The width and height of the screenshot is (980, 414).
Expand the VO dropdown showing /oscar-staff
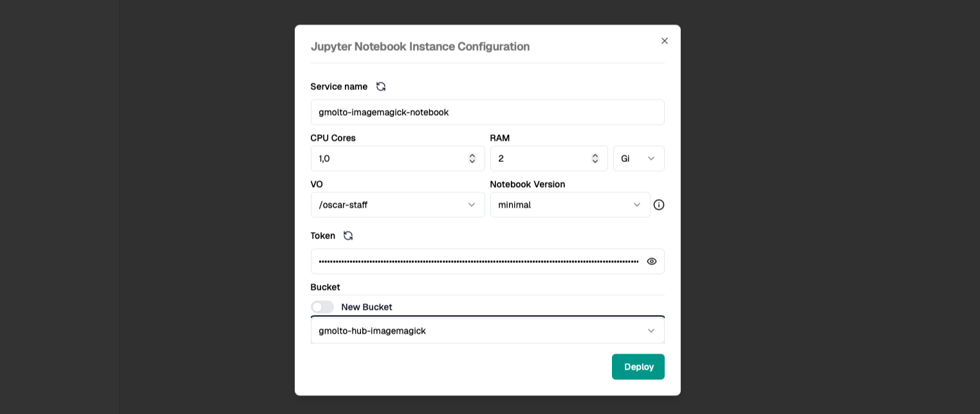pyautogui.click(x=397, y=205)
